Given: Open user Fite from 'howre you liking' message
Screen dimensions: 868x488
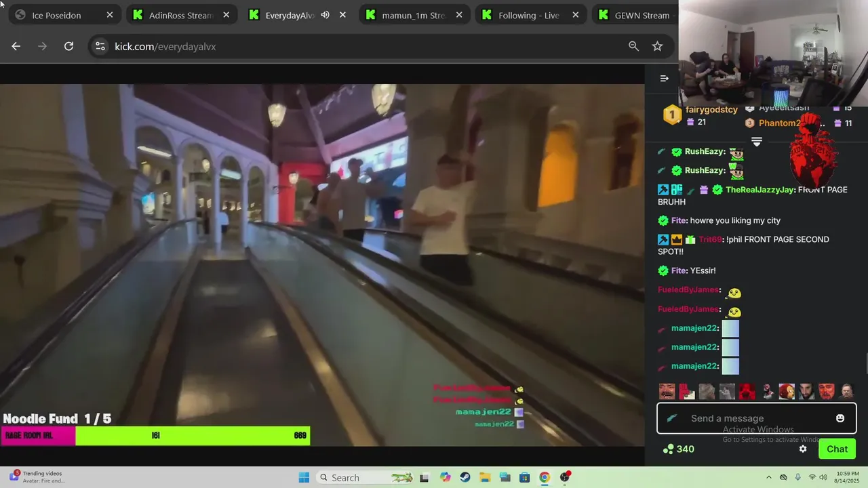Looking at the screenshot, I should [679, 220].
